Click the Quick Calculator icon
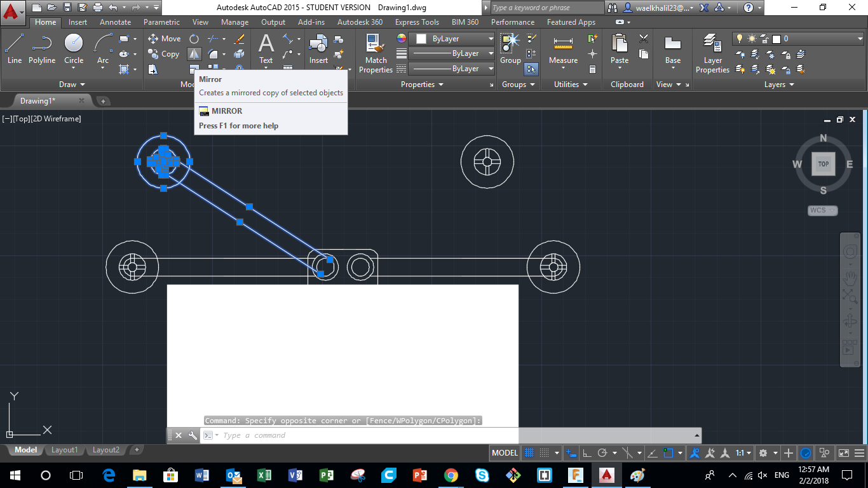Screen dimensions: 868x488 (x=593, y=69)
